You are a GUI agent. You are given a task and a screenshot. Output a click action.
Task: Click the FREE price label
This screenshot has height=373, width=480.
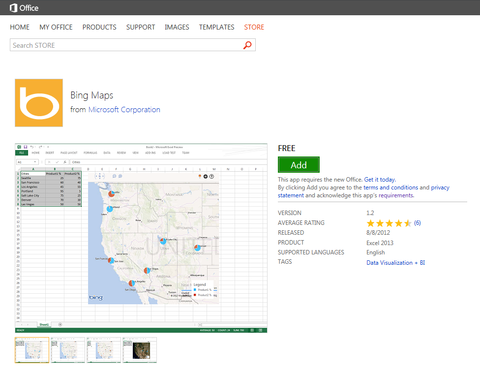click(x=287, y=148)
